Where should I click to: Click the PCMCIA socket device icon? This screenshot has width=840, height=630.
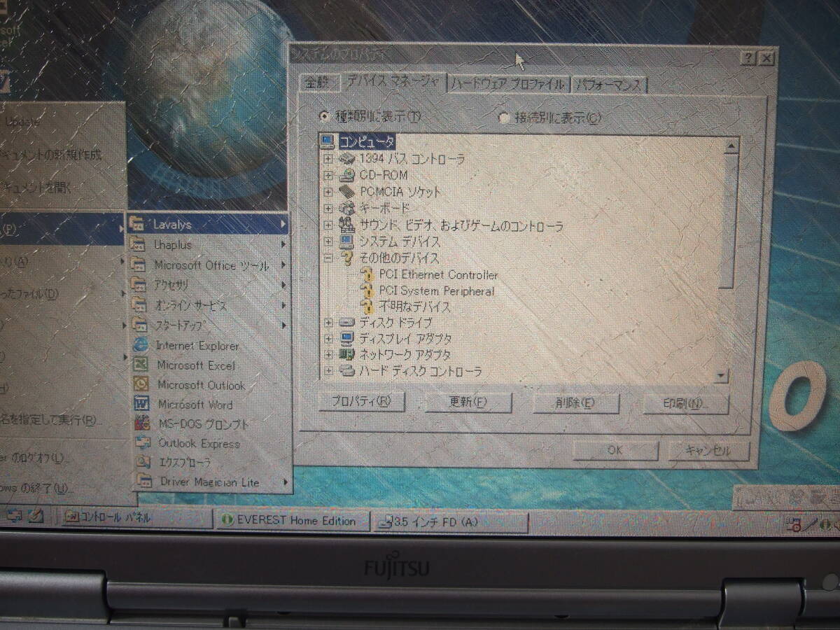tap(347, 192)
